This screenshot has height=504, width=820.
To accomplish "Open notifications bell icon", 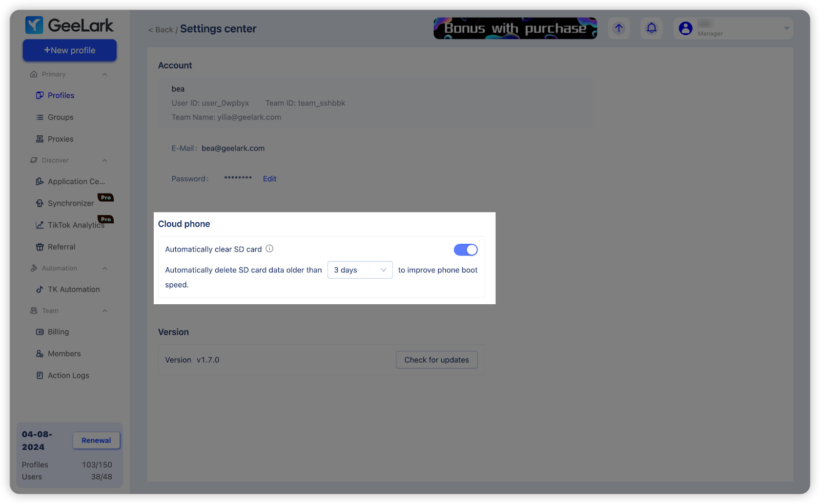I will (x=651, y=28).
